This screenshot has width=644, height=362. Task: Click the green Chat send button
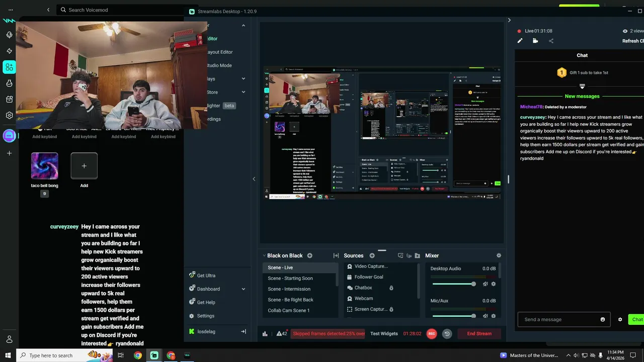tap(636, 319)
